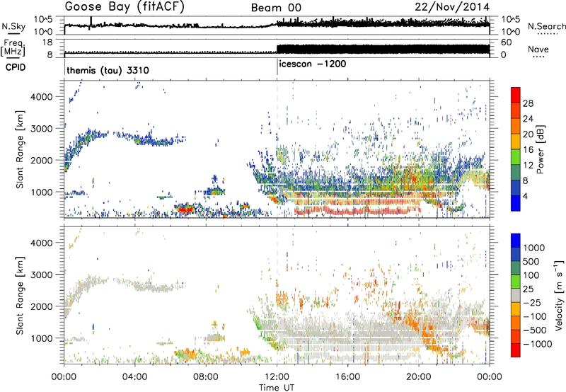Image resolution: width=566 pixels, height=392 pixels.
Task: Click the 'Goose Bay (fitACF)' title text
Action: 125,7
